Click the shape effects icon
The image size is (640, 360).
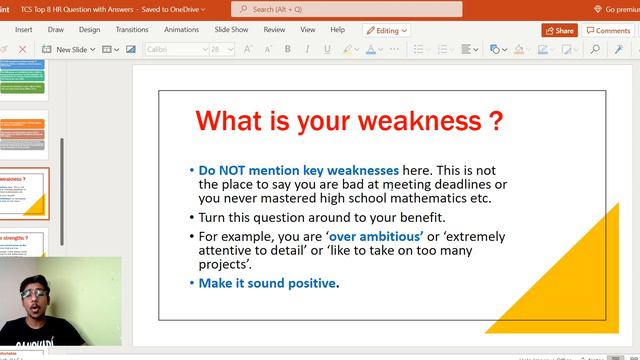[566, 50]
